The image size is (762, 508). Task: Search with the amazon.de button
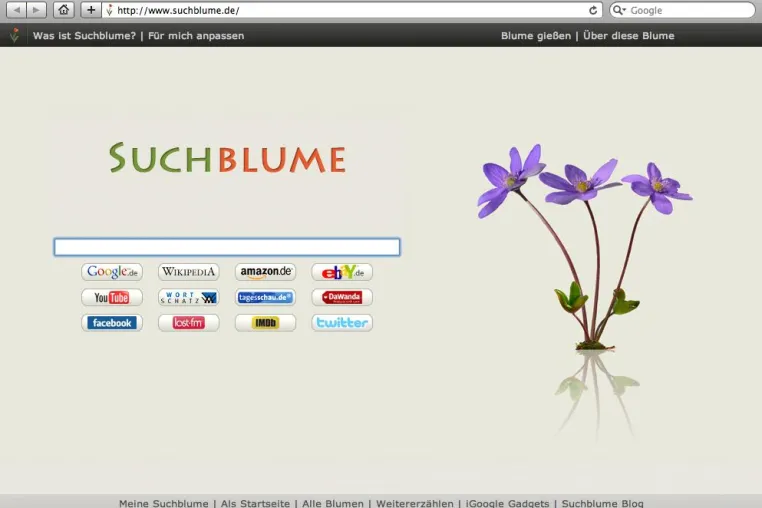click(265, 272)
